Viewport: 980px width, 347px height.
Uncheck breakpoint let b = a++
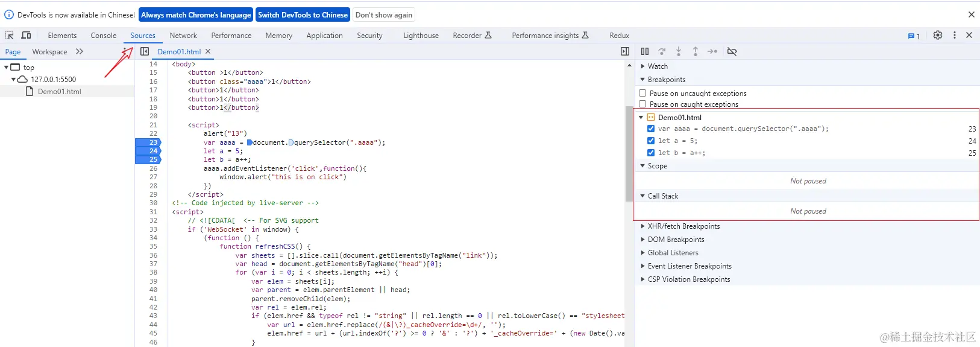651,153
